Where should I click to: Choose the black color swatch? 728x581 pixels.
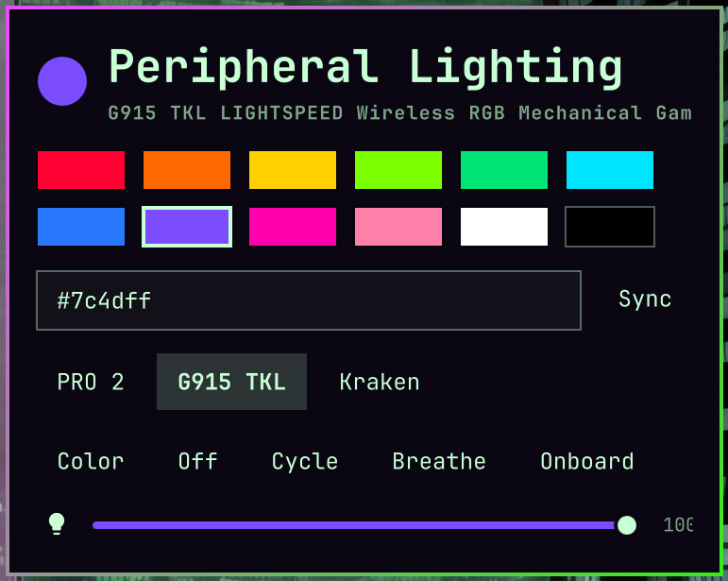(x=610, y=227)
